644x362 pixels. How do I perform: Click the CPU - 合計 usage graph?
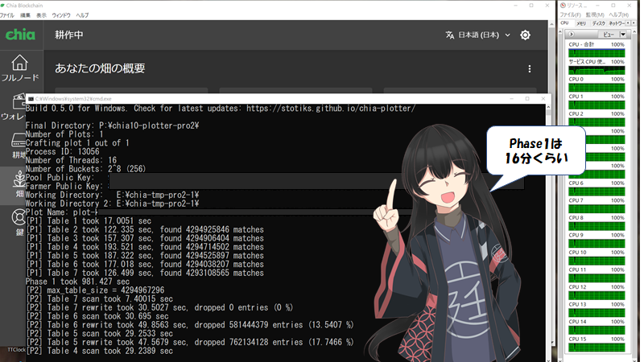click(597, 53)
